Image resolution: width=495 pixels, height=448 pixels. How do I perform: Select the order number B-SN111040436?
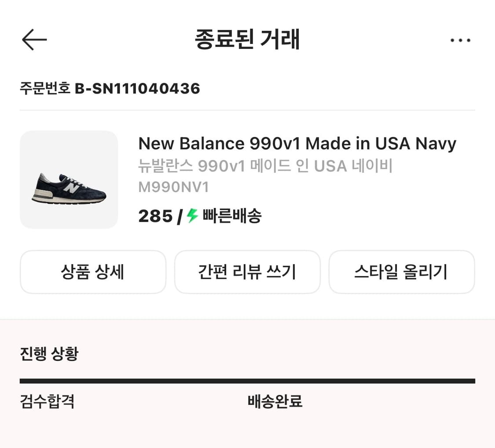click(138, 88)
